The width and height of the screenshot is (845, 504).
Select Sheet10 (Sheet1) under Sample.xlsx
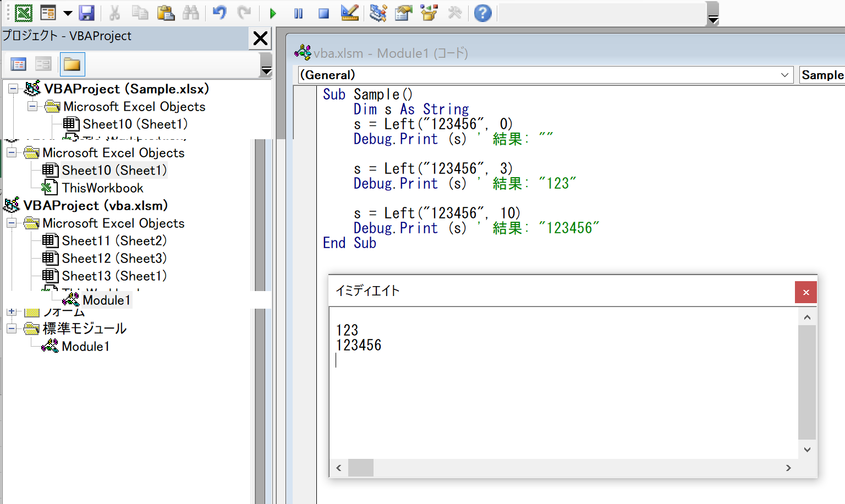tap(135, 124)
